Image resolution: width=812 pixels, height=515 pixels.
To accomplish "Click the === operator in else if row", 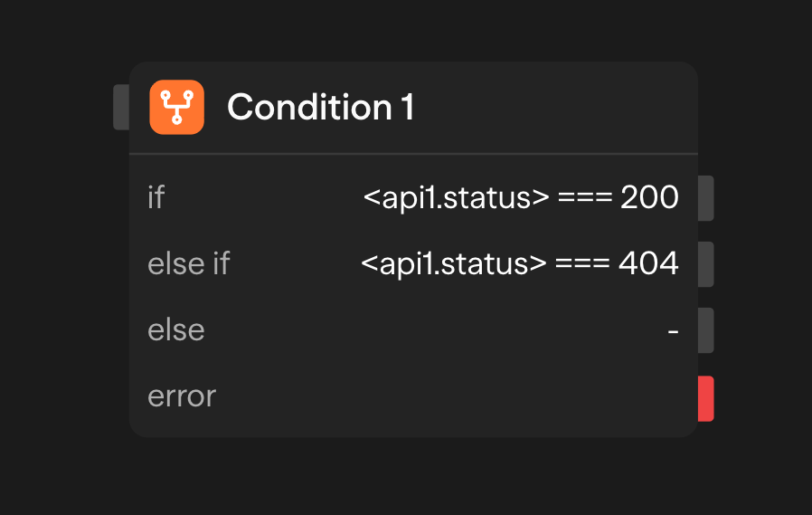I will click(582, 263).
